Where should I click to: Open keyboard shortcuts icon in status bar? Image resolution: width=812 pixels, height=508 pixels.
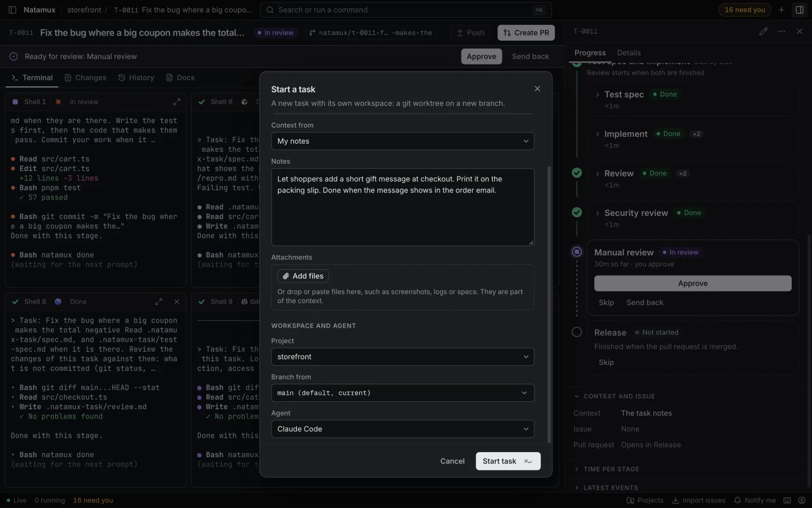coord(787,500)
